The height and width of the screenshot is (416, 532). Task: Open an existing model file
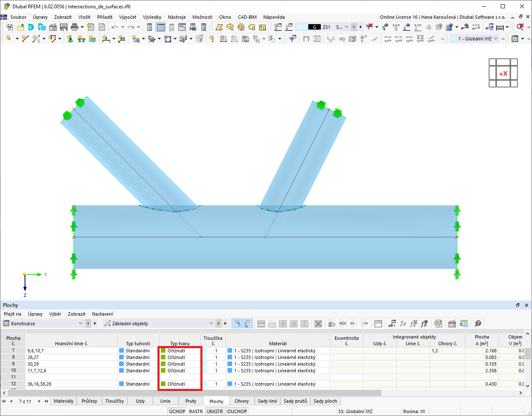(x=20, y=27)
